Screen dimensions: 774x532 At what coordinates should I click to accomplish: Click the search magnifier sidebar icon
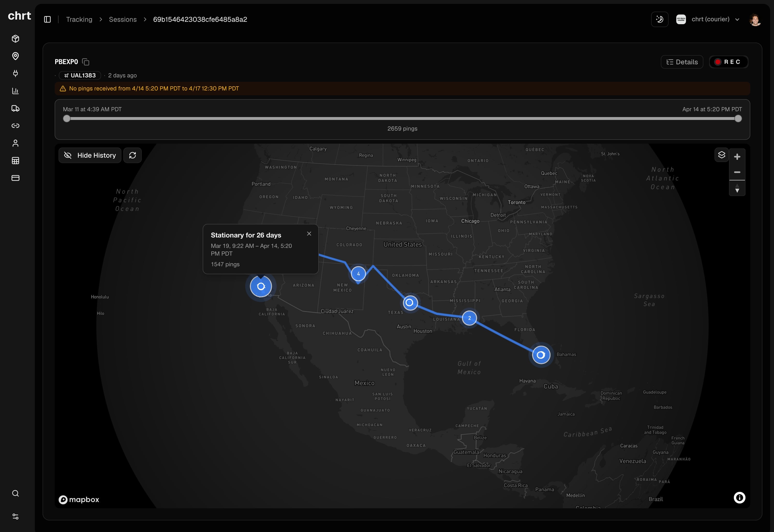(15, 493)
